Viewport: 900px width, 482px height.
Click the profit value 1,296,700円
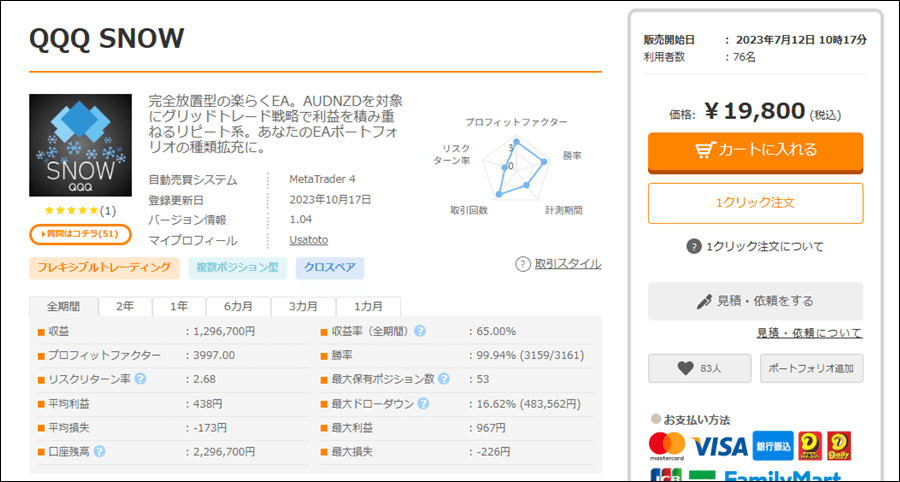(223, 331)
